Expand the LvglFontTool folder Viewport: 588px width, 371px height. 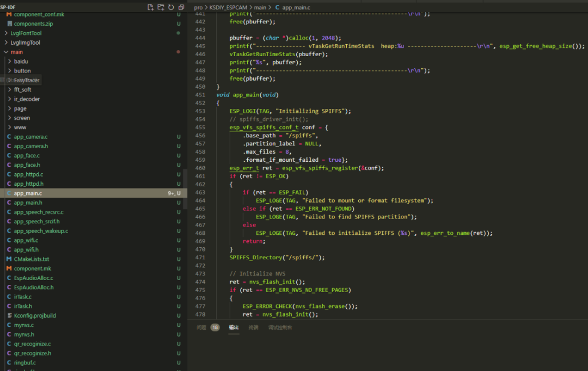click(x=29, y=33)
